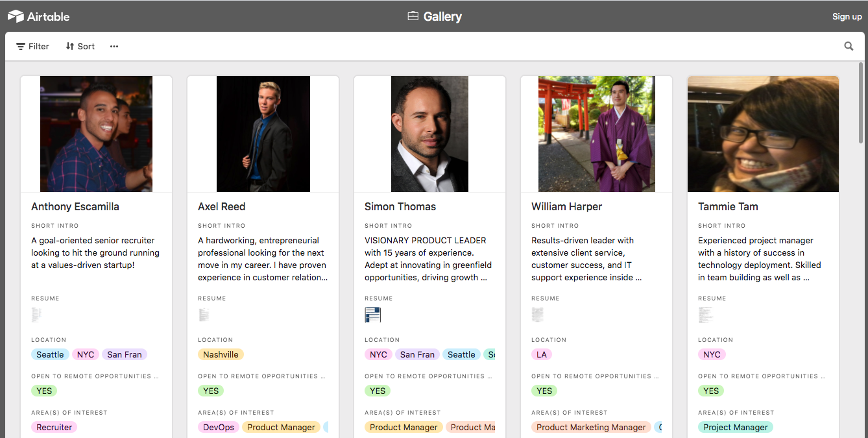Open Anthony Escamilla's resume file icon
The image size is (868, 438).
[36, 315]
